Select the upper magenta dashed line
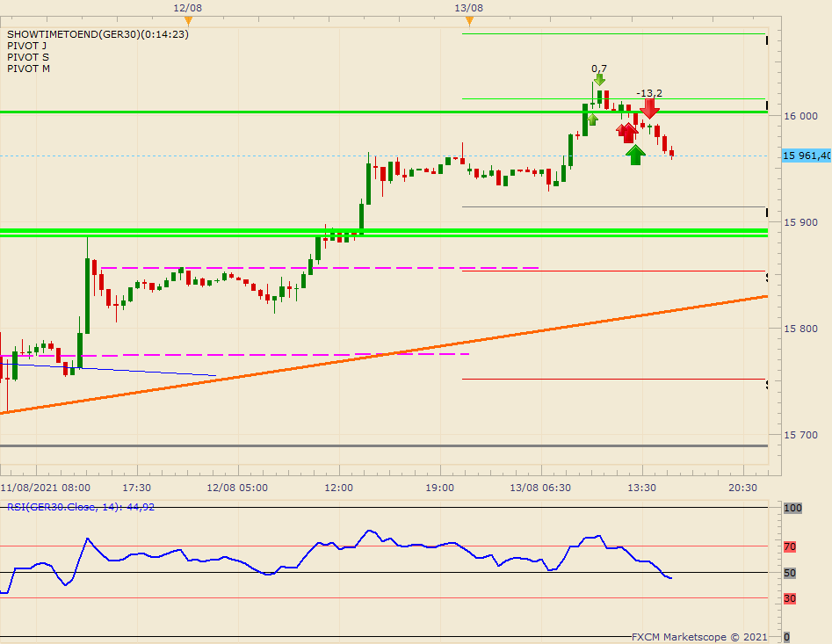The image size is (832, 644). (318, 268)
